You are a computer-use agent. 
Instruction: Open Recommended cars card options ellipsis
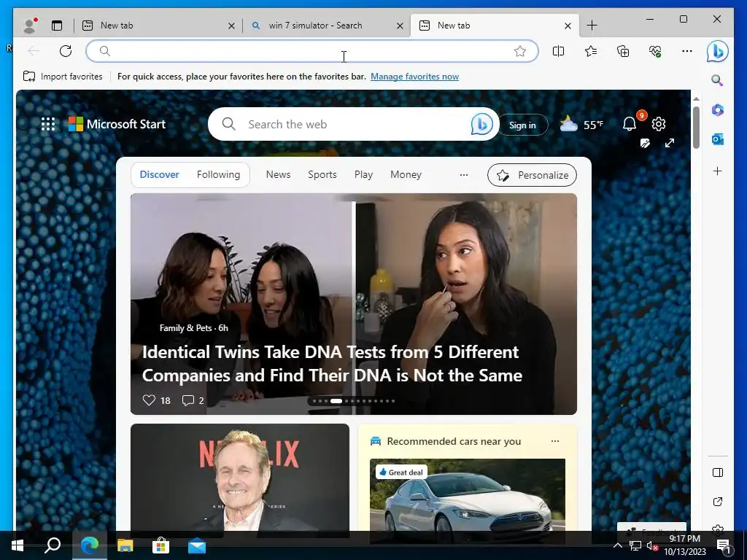(555, 441)
